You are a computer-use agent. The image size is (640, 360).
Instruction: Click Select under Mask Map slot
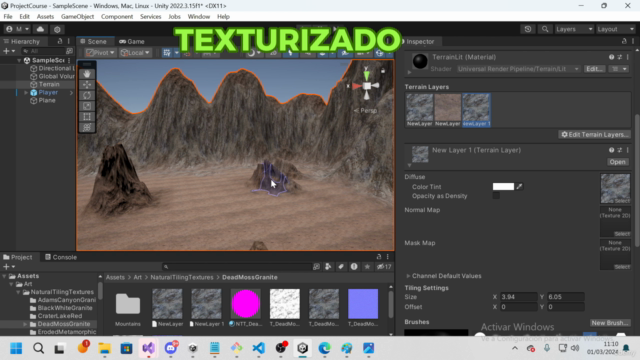622,267
